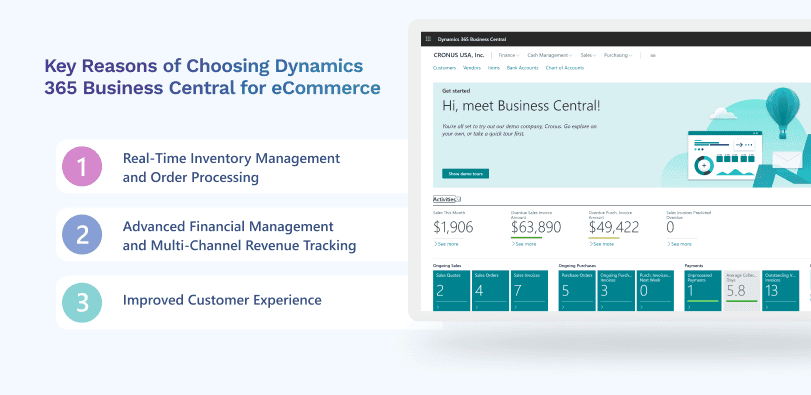Click the hot air balloon illustration
The width and height of the screenshot is (811, 395).
[783, 112]
